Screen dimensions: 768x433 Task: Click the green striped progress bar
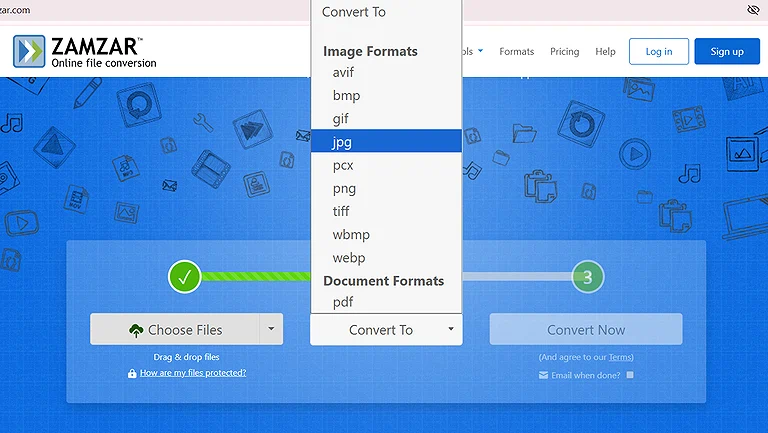256,277
